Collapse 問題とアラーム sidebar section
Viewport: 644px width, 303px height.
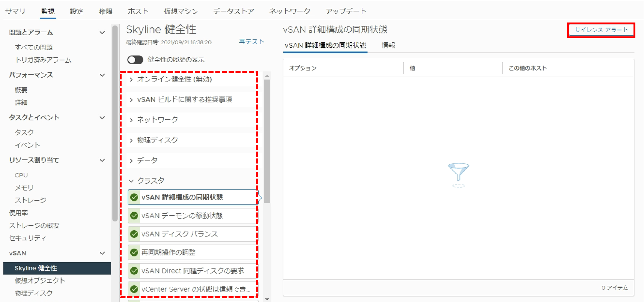click(102, 33)
